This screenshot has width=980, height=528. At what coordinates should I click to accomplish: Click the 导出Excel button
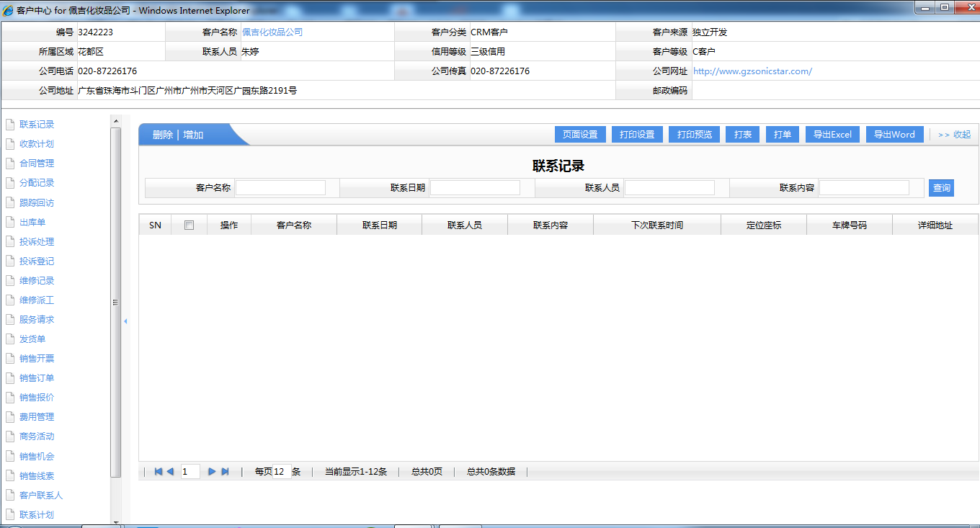click(x=832, y=135)
